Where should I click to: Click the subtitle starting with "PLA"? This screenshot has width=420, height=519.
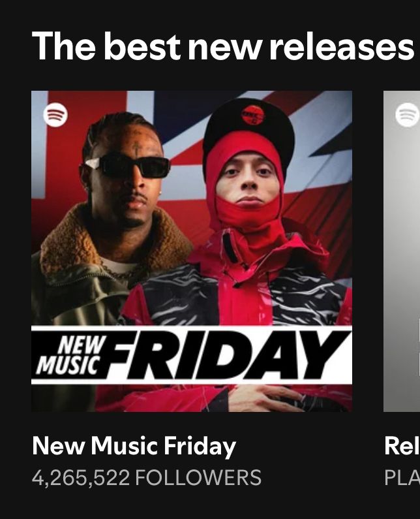(x=402, y=478)
